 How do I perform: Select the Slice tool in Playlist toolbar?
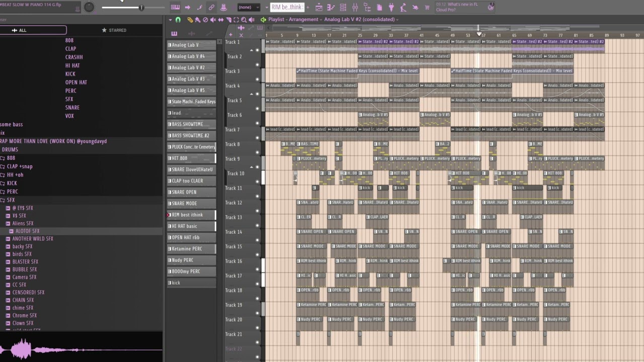(x=228, y=20)
